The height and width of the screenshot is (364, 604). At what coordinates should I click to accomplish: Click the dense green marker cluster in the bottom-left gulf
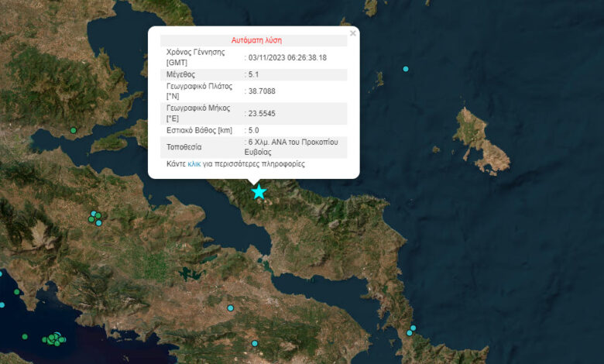54,338
